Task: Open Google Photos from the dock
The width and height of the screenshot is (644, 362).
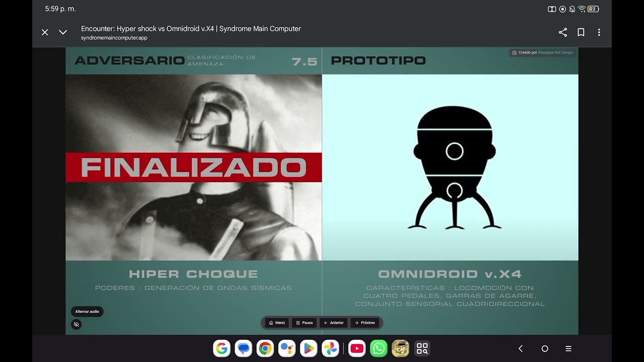Action: (330, 348)
